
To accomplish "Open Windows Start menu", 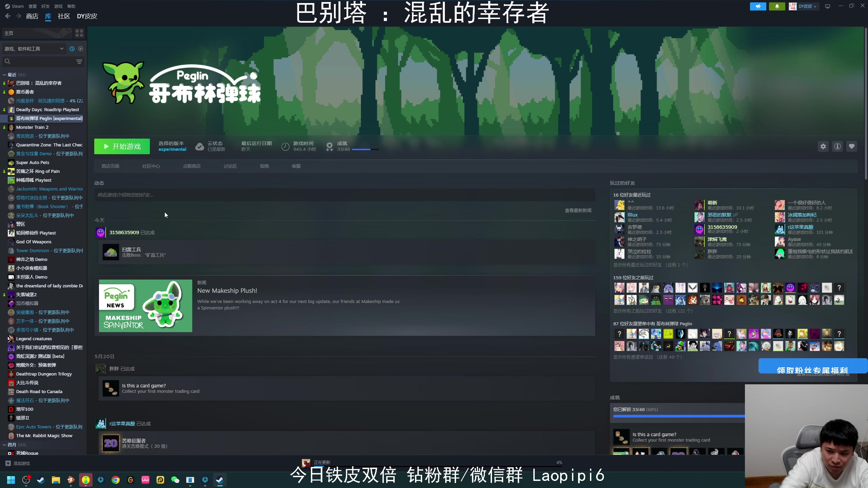I will (x=11, y=480).
